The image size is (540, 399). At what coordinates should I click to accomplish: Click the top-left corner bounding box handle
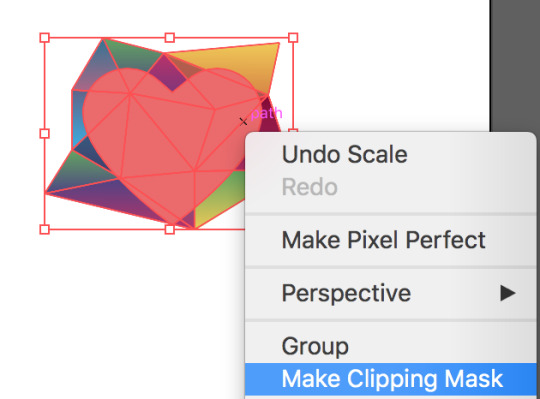tap(44, 38)
